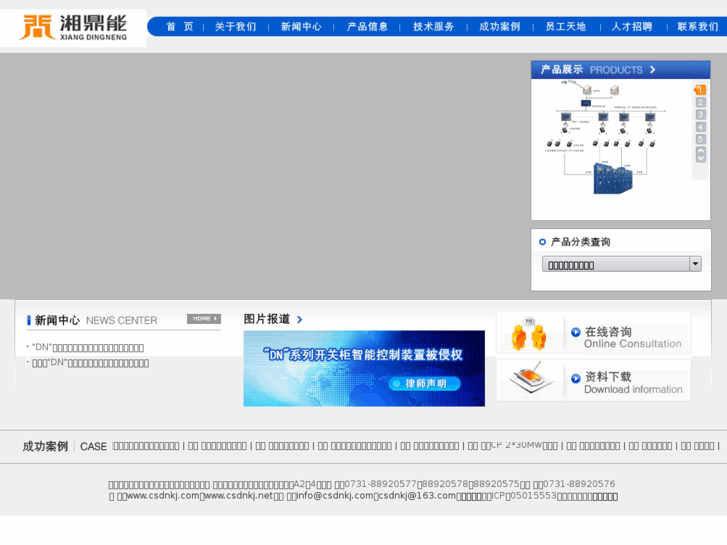The image size is (727, 545).
Task: Open the 产品分类查询 dropdown arrow
Action: pyautogui.click(x=695, y=264)
